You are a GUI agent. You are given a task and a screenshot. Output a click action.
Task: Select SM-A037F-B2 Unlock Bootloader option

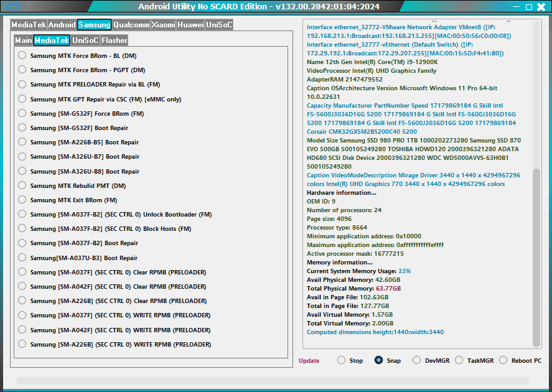coord(22,214)
